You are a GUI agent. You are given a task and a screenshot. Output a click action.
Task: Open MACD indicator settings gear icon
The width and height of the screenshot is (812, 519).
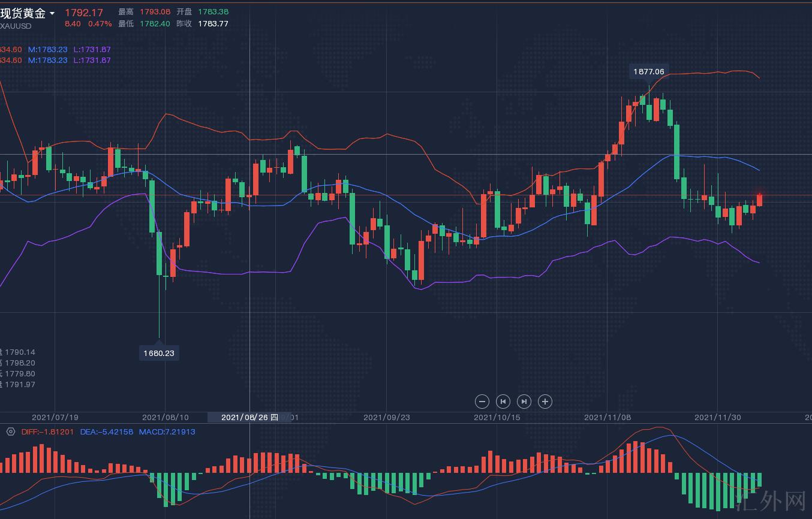10,432
